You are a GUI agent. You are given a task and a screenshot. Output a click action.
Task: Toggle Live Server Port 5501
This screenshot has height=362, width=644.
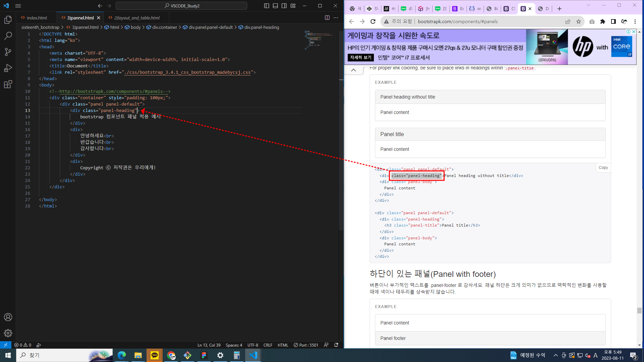pos(306,345)
